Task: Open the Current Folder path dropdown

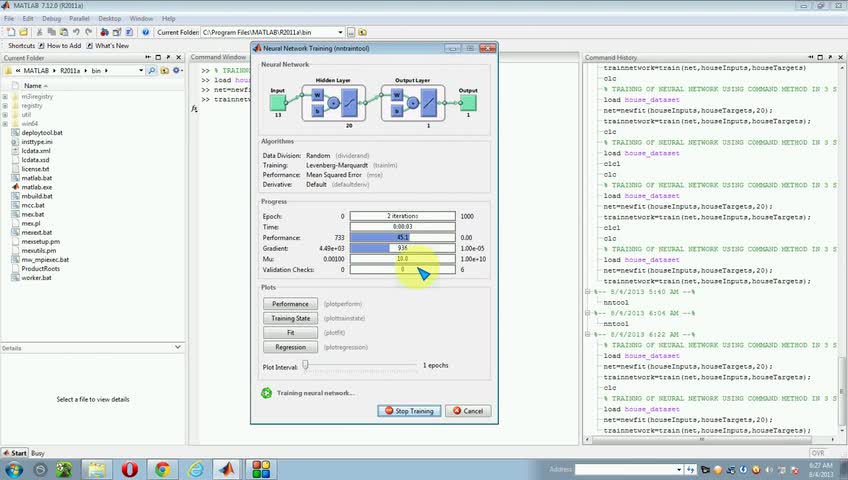Action: 340,32
